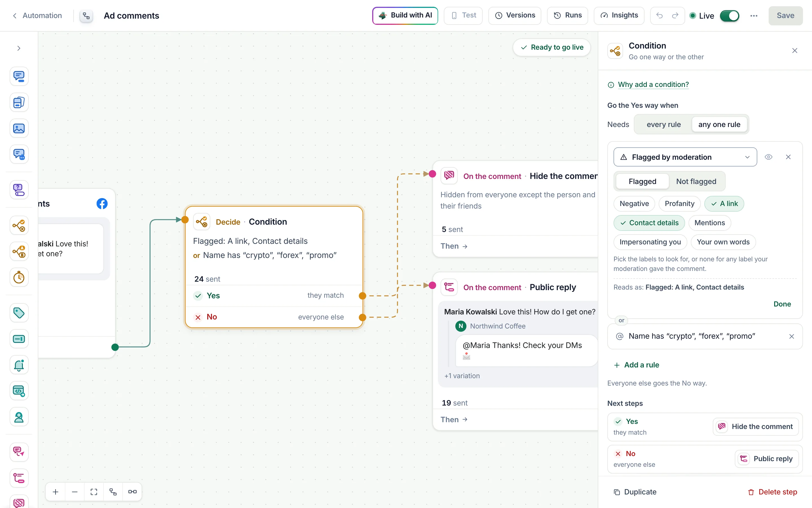
Task: Expand 'Then' under Public reply
Action: [454, 420]
